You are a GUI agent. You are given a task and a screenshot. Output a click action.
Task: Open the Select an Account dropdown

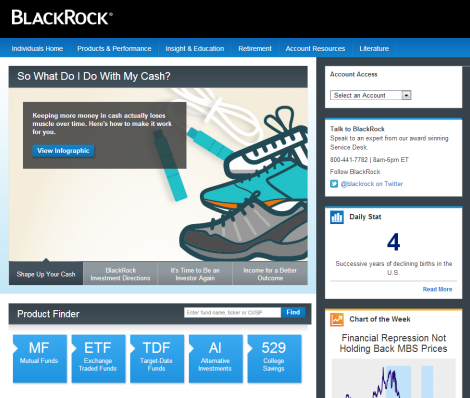coord(370,95)
